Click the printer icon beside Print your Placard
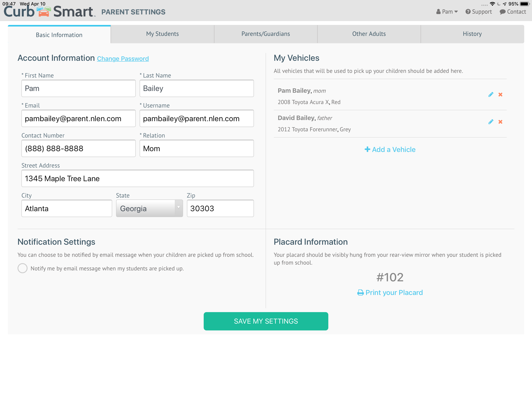Viewport: 532px width, 399px height. (360, 293)
